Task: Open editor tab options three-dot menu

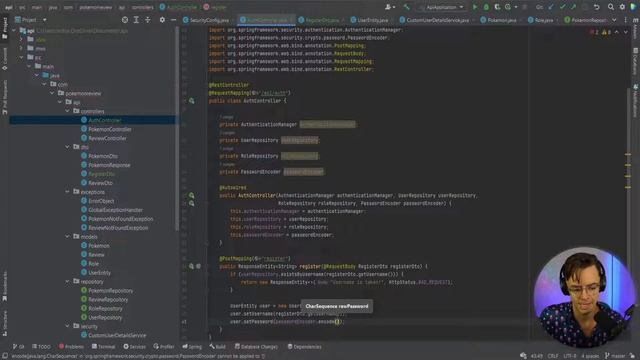Action: (626, 20)
